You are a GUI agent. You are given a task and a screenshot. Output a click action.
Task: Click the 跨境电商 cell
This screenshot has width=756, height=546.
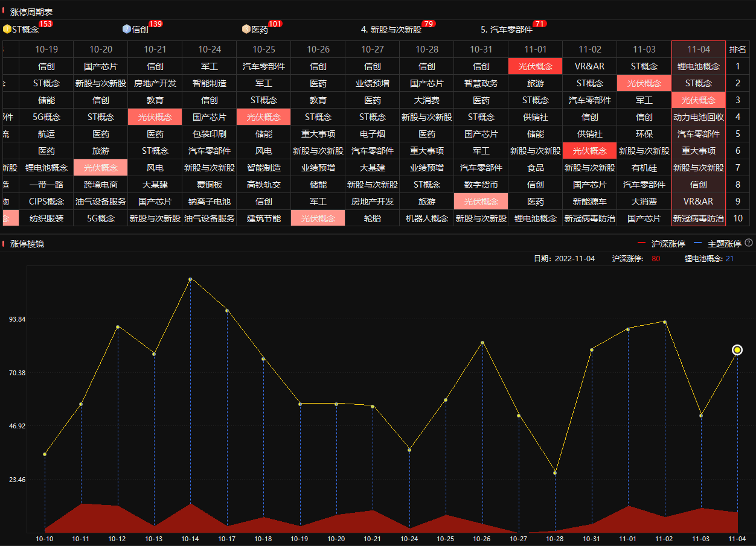pyautogui.click(x=101, y=185)
